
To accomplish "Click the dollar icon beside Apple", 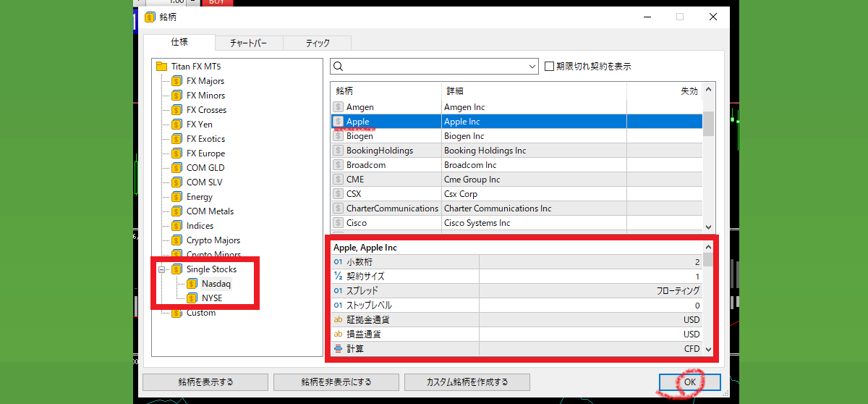I will coord(339,122).
